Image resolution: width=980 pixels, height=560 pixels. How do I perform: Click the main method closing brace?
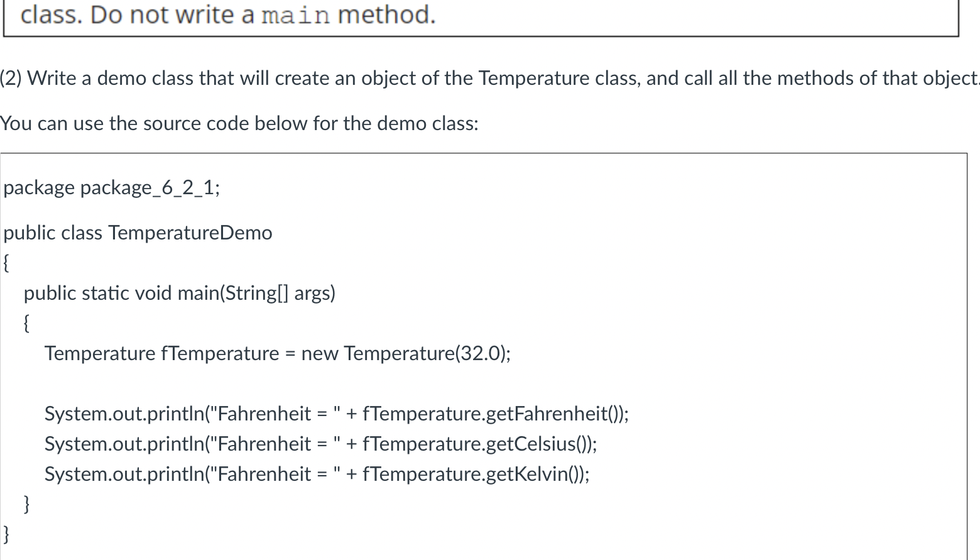tap(26, 504)
